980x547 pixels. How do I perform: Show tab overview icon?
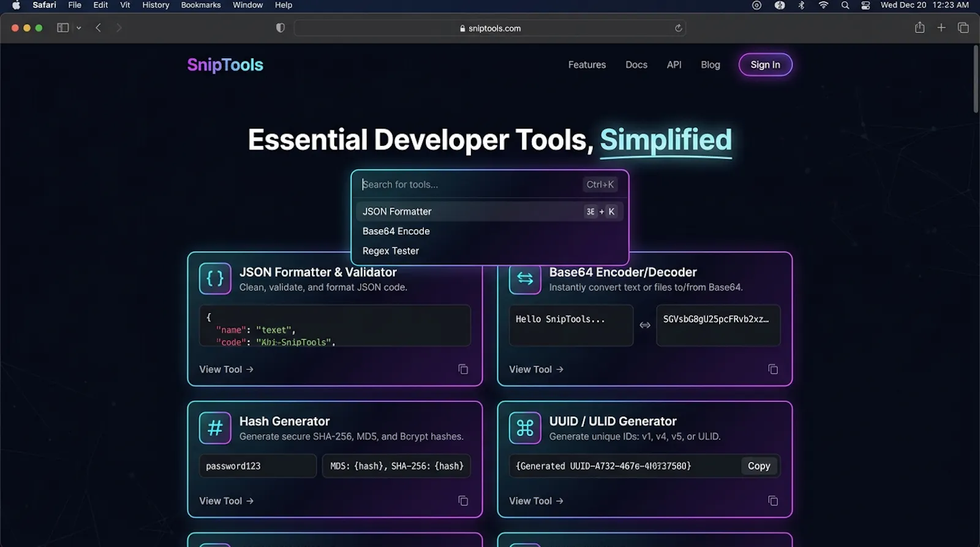pos(963,28)
